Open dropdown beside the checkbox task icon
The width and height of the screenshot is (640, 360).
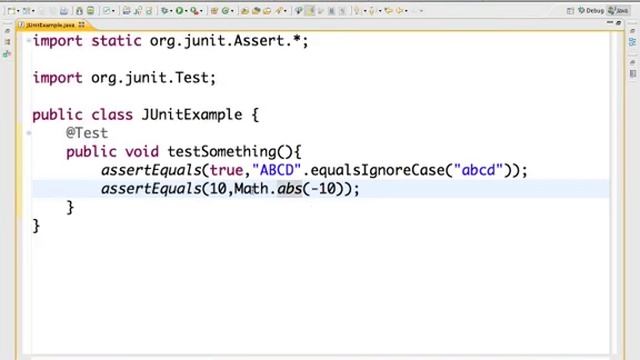point(113,11)
